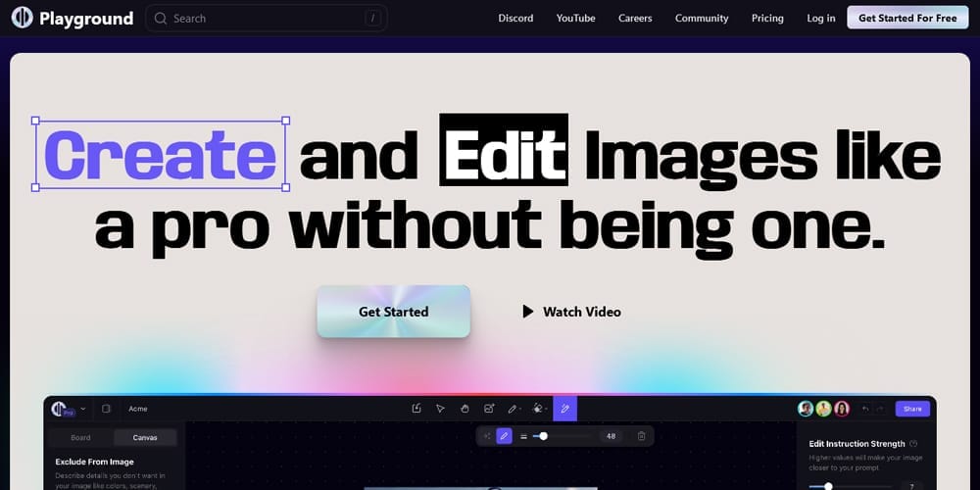Click Get Started For Free button
The width and height of the screenshot is (980, 490).
(907, 18)
